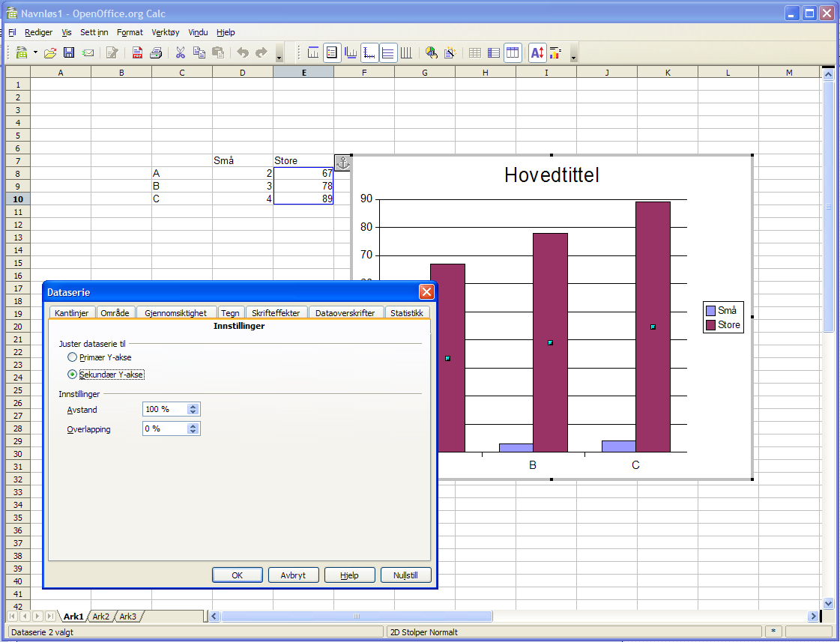
Task: Switch to the Dataoverskrifter tab
Action: (345, 312)
